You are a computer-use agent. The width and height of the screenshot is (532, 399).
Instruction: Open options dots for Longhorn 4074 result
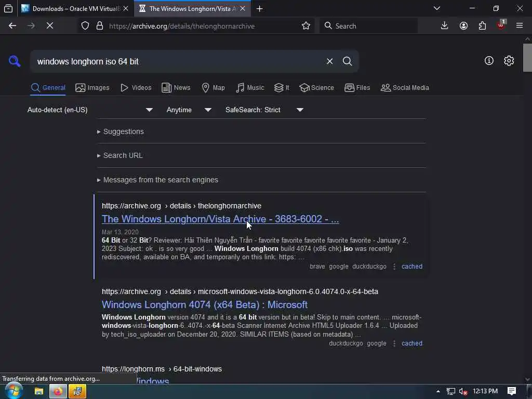394,343
